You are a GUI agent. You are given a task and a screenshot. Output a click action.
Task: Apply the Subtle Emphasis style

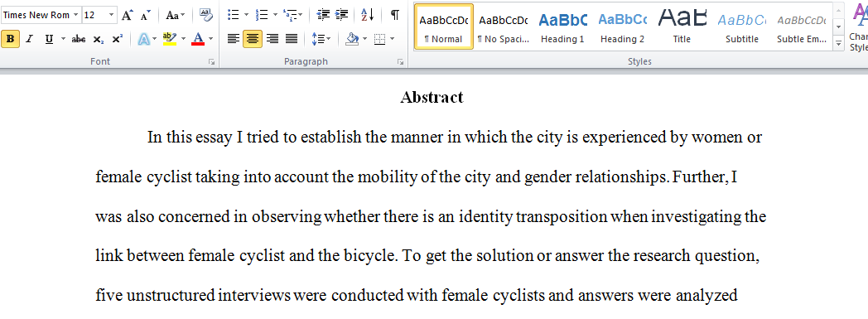(802, 27)
